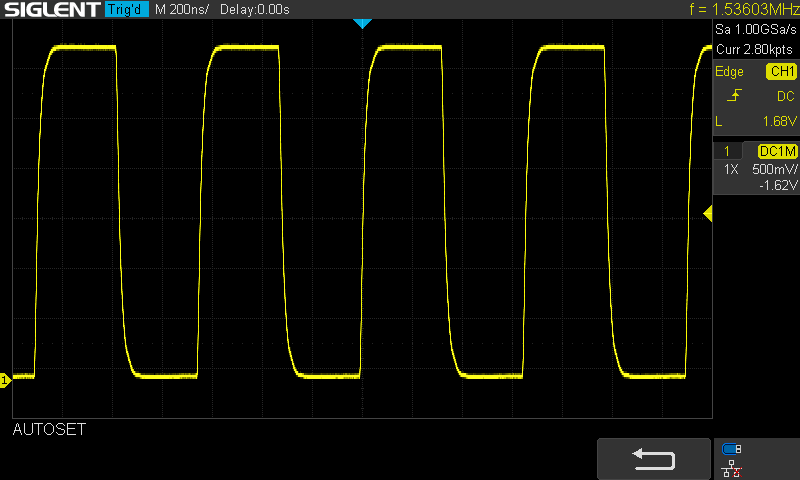The height and width of the screenshot is (480, 800).
Task: Select the Delay:0.00s readout
Action: point(255,9)
